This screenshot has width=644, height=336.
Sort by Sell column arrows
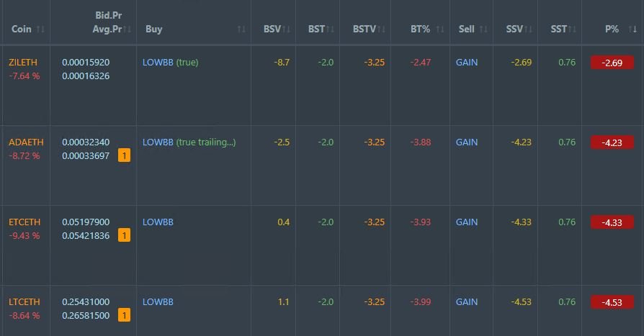point(483,29)
